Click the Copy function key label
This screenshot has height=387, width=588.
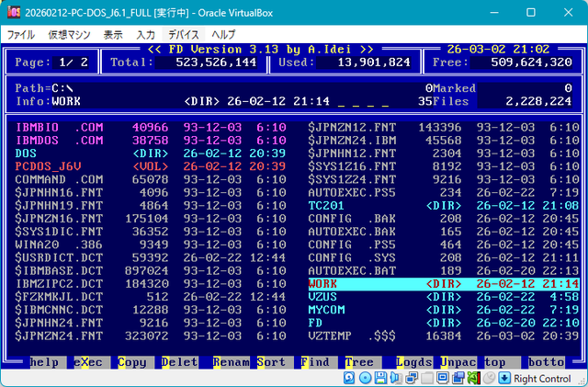coord(131,362)
